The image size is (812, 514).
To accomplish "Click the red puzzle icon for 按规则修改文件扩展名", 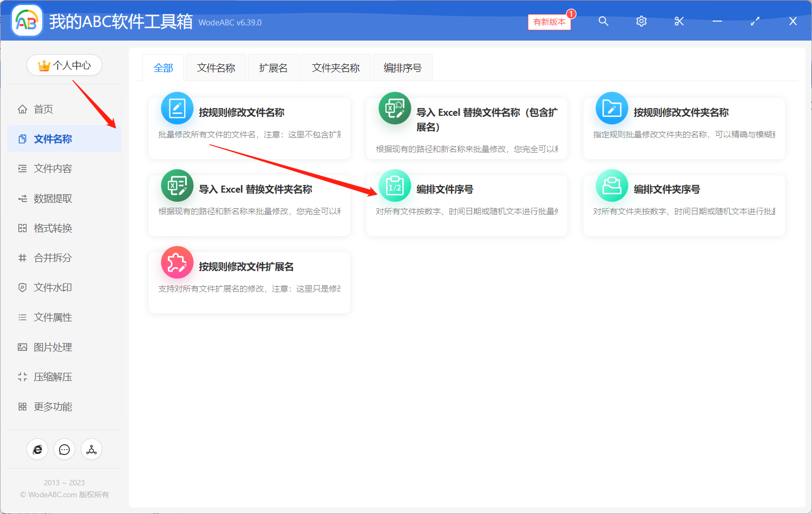I will click(177, 262).
